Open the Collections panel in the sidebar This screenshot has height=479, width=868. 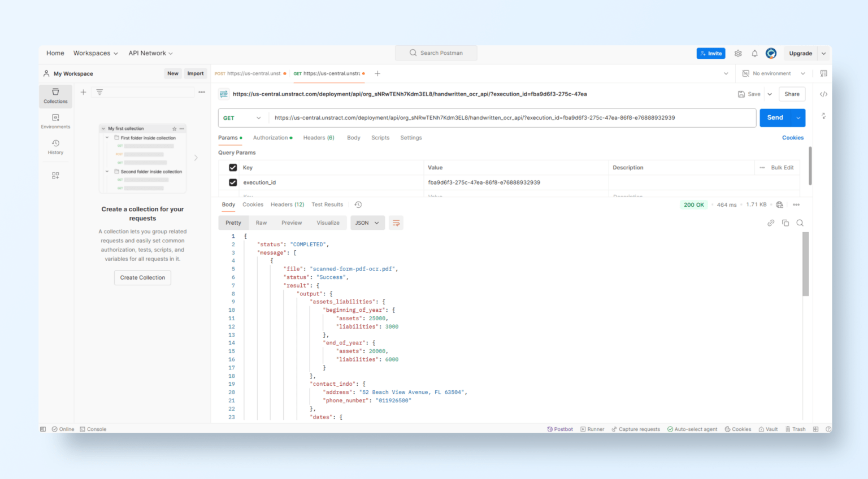pos(55,96)
